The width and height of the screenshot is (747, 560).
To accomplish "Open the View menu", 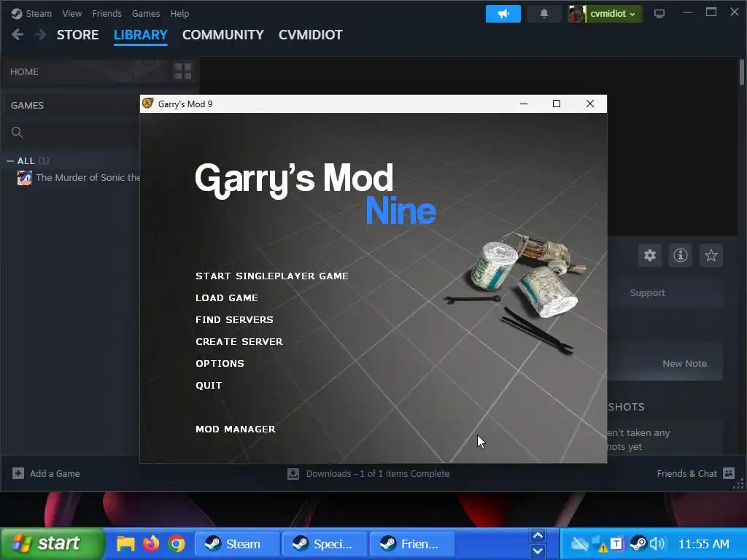I will point(72,13).
